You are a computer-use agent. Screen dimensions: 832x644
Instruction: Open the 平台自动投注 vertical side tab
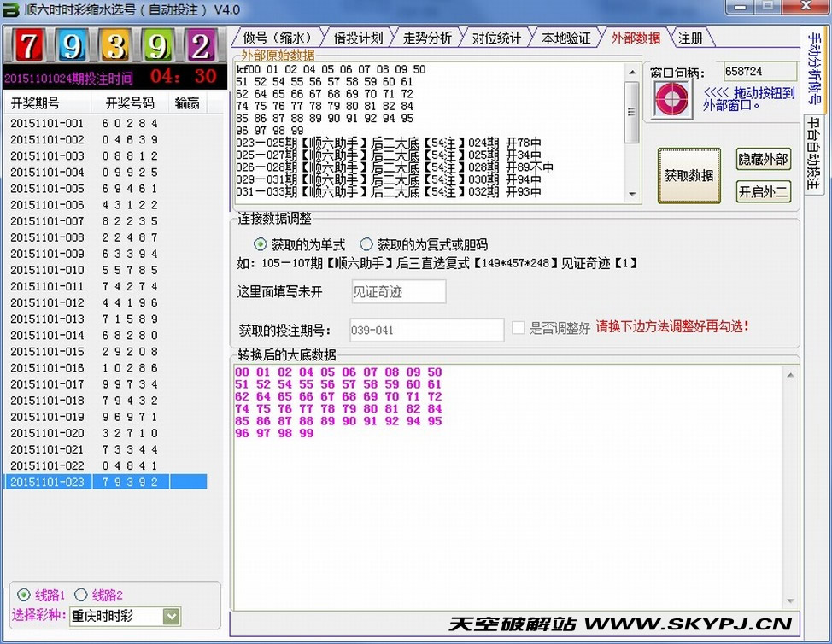point(813,156)
